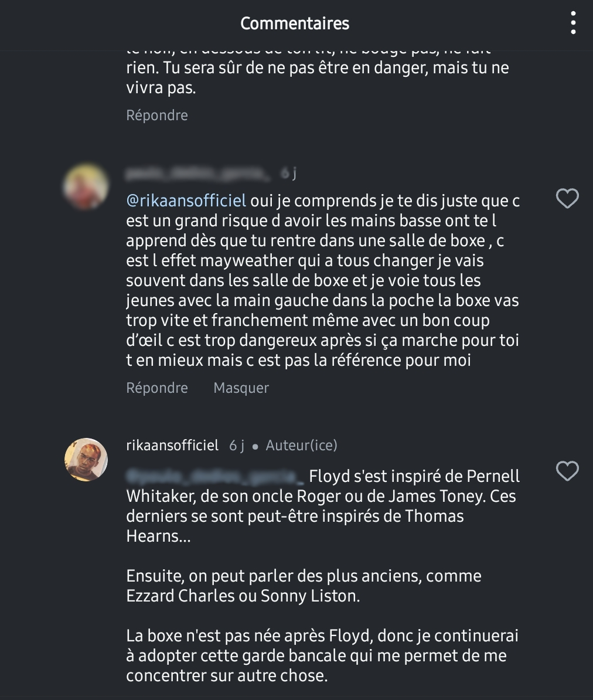Like the comment about the mayweather effect
593x700 pixels.
[567, 199]
